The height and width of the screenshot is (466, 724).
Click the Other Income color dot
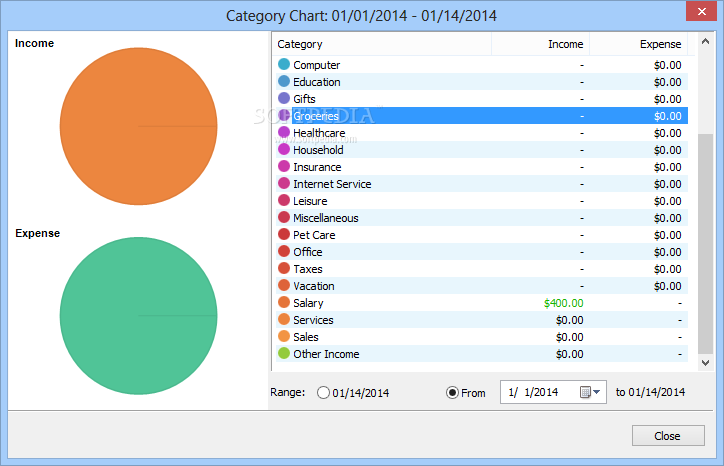284,353
